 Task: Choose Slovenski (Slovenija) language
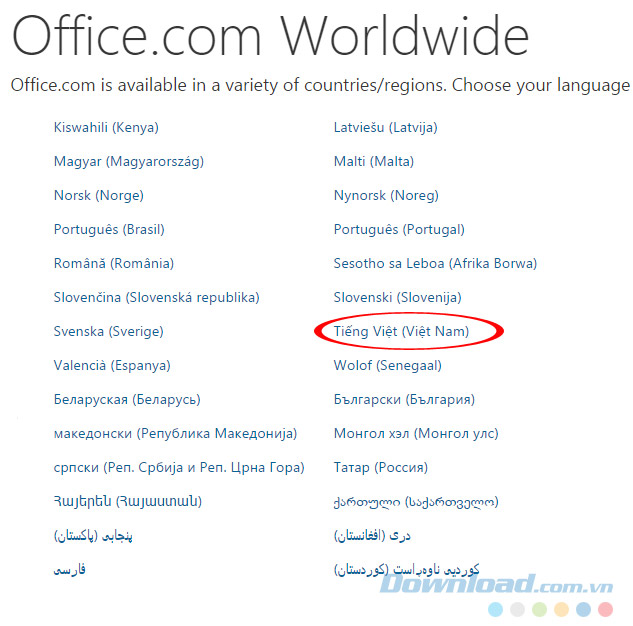398,297
